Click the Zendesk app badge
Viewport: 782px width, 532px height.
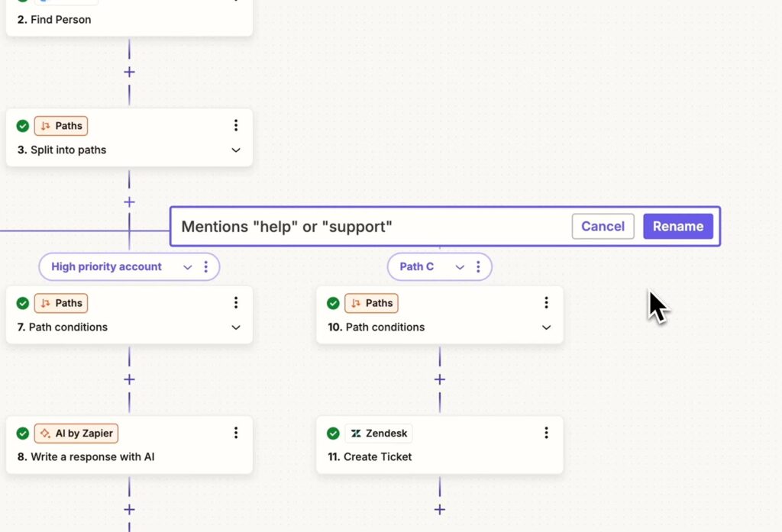[x=379, y=434]
